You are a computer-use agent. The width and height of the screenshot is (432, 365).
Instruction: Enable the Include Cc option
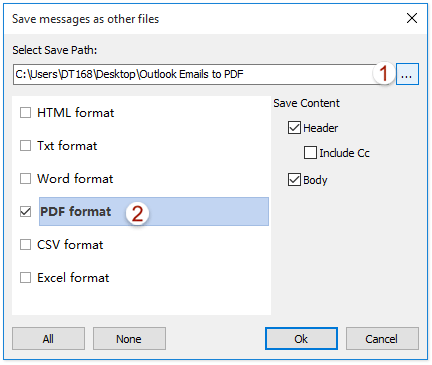click(310, 153)
